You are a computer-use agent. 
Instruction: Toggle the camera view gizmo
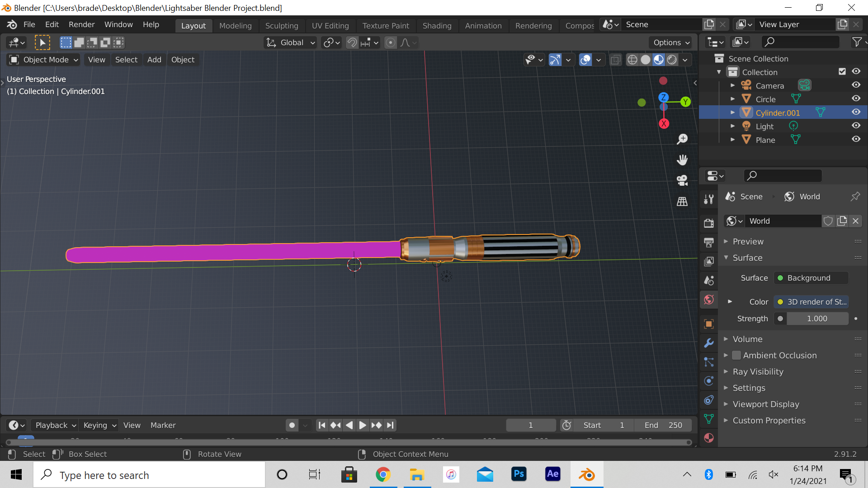coord(682,181)
